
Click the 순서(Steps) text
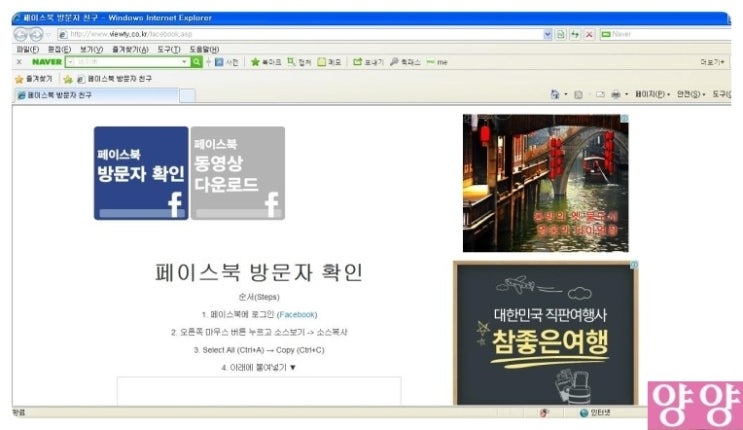259,297
